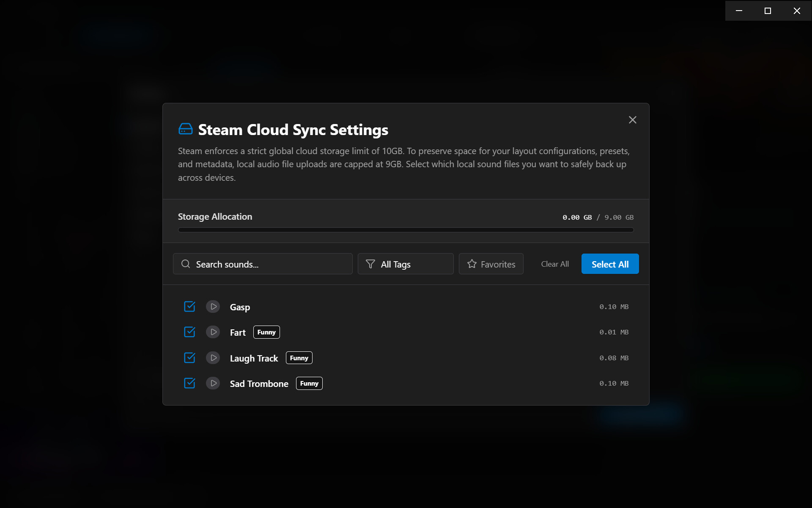Click the Search sounds input field
The height and width of the screenshot is (508, 812).
pos(263,264)
